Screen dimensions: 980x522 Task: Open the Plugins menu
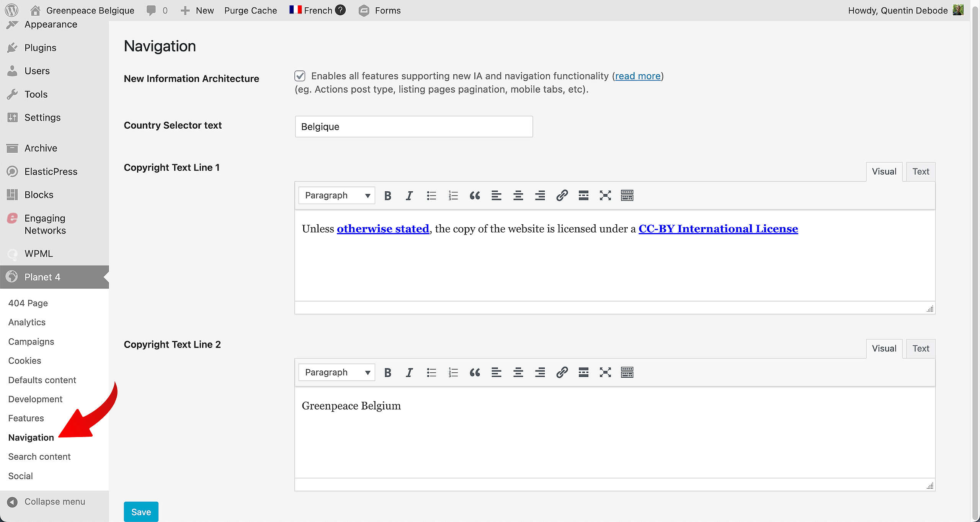(x=40, y=48)
